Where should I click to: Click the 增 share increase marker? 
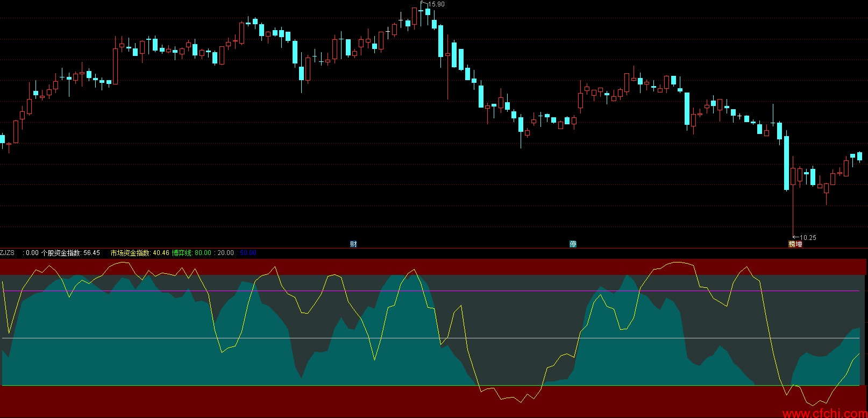(799, 244)
